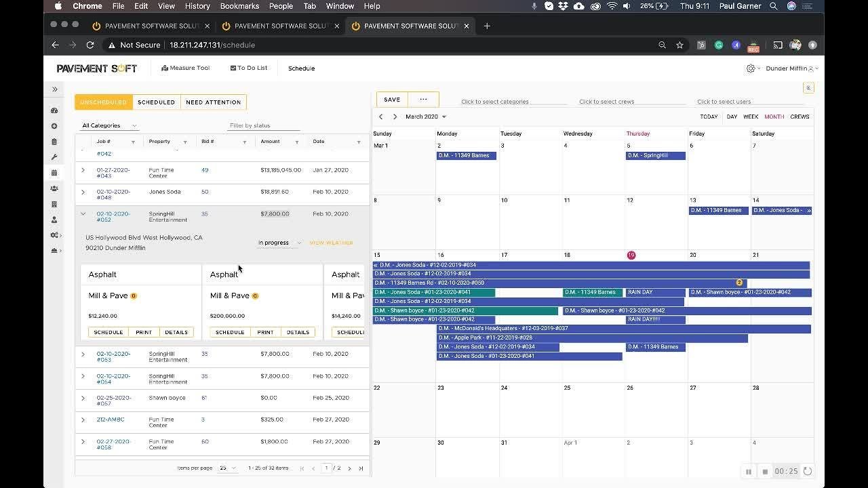
Task: Click the info badge beside first Mill & Pave
Action: [x=134, y=296]
